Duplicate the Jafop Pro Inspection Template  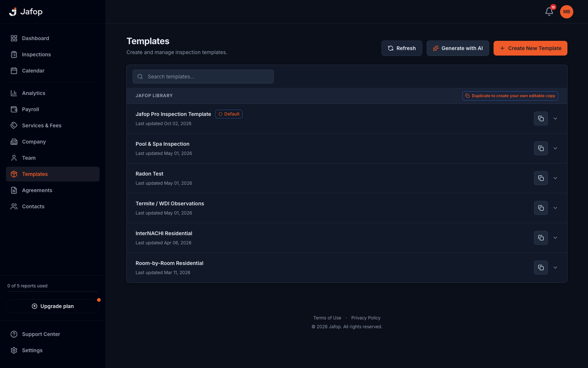(541, 118)
